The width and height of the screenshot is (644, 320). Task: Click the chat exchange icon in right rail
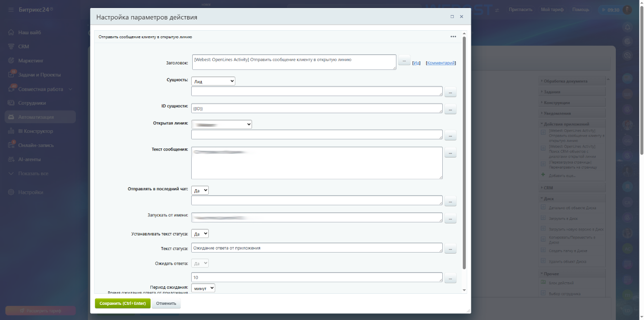pyautogui.click(x=627, y=55)
